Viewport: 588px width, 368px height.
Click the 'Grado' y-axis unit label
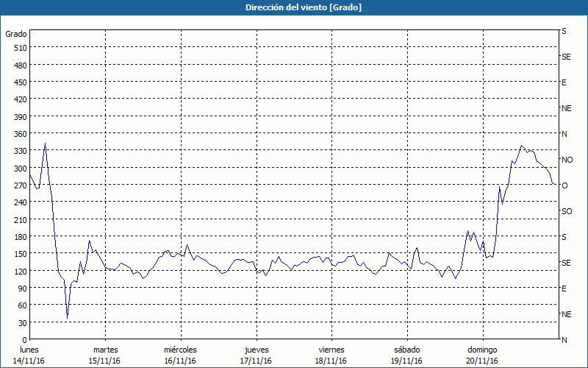(x=16, y=34)
